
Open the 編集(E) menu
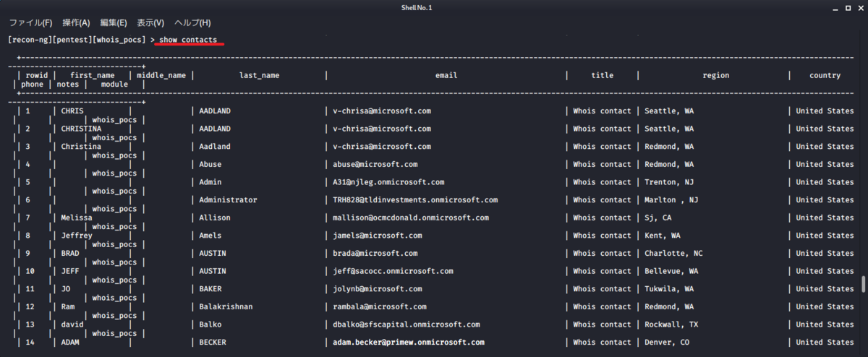[x=114, y=23]
